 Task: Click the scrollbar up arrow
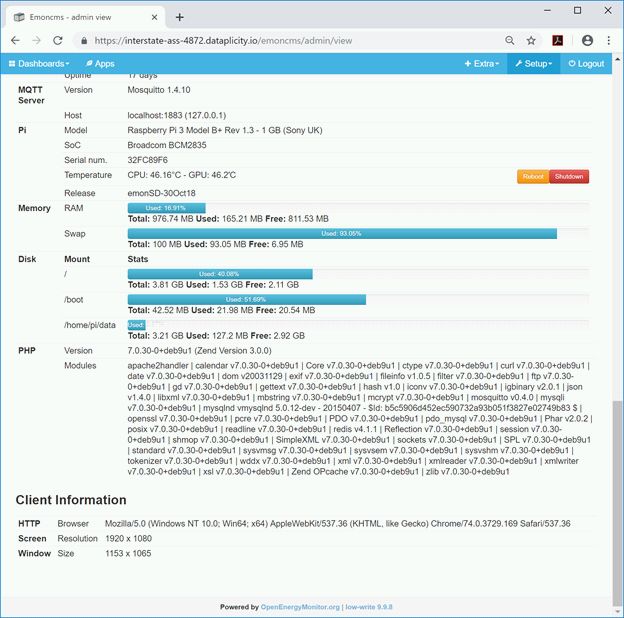click(617, 59)
